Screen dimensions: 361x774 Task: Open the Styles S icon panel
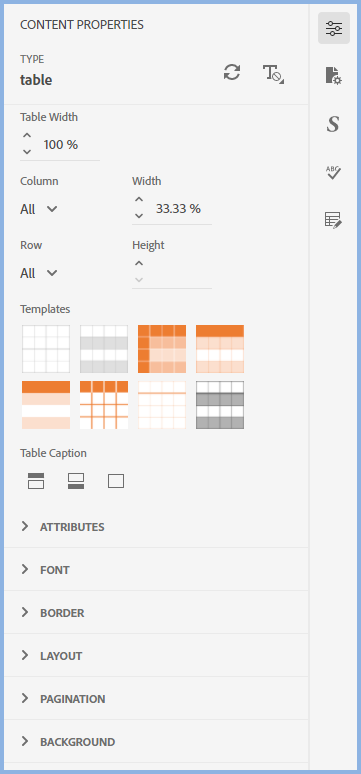333,123
